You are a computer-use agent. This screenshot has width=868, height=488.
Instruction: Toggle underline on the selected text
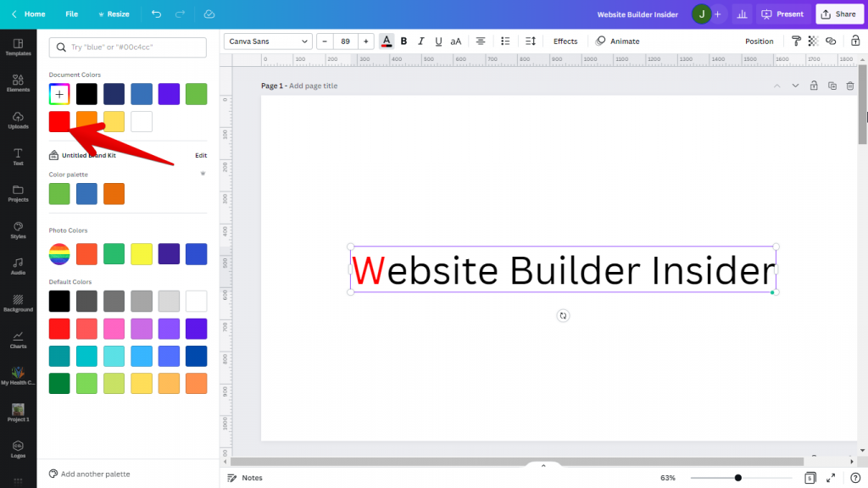[438, 41]
